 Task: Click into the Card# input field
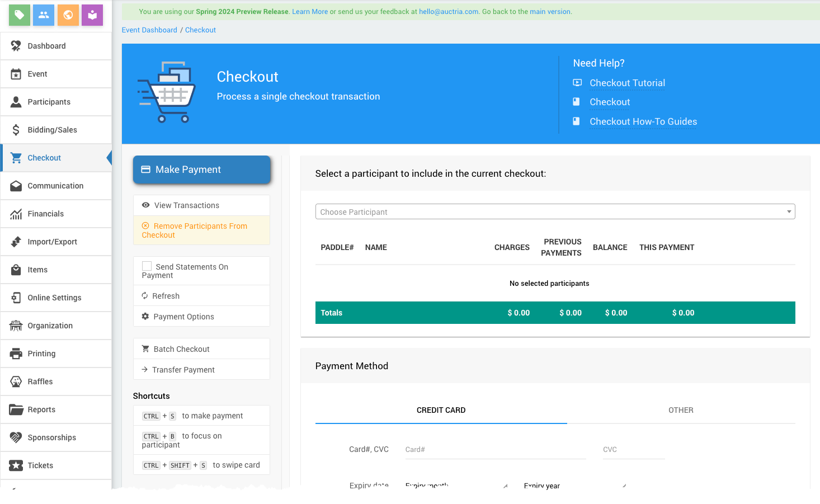[495, 450]
